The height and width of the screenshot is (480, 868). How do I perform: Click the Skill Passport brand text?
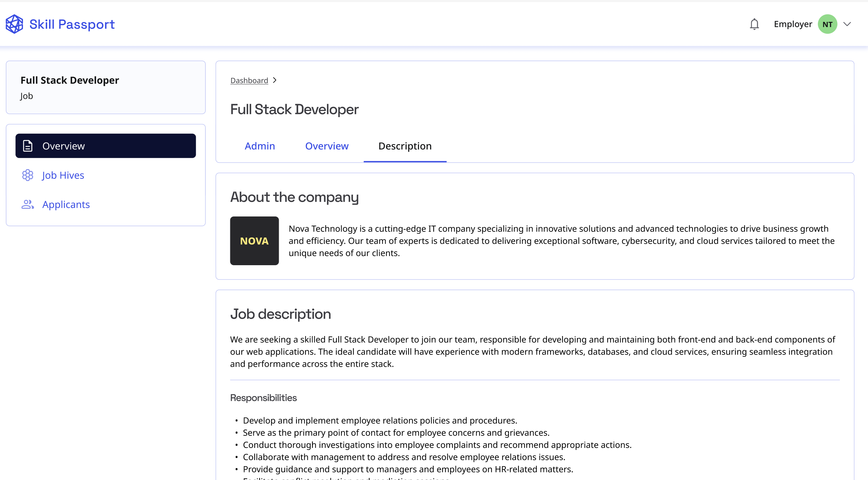point(72,24)
